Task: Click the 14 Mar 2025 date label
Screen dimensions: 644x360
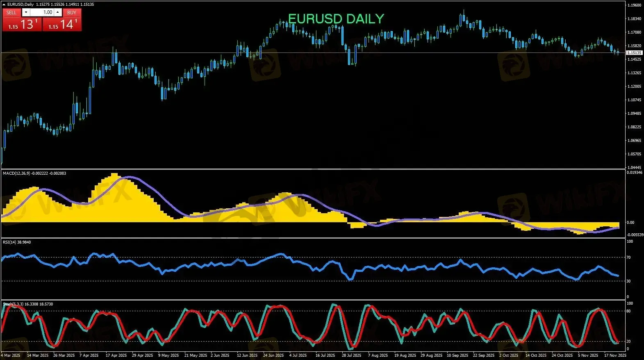Action: pyautogui.click(x=38, y=355)
